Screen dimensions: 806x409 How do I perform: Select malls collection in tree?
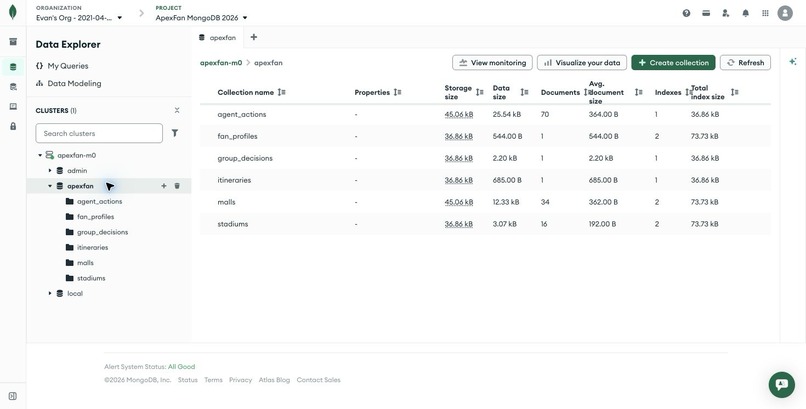[85, 263]
